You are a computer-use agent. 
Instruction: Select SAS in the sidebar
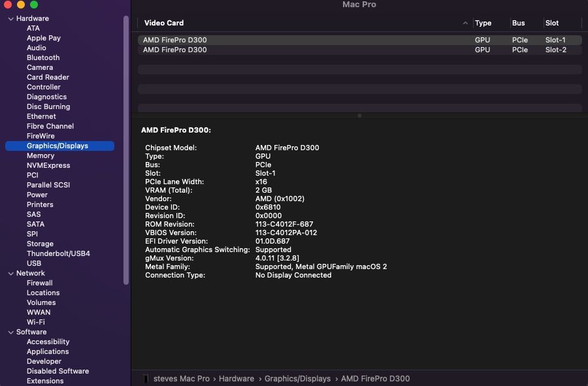tap(34, 214)
